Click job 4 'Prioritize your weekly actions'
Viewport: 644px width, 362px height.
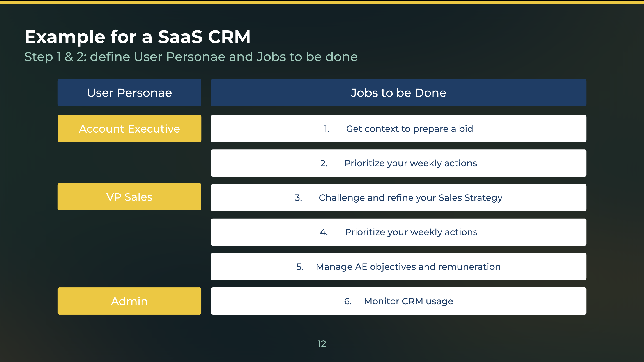pyautogui.click(x=398, y=232)
